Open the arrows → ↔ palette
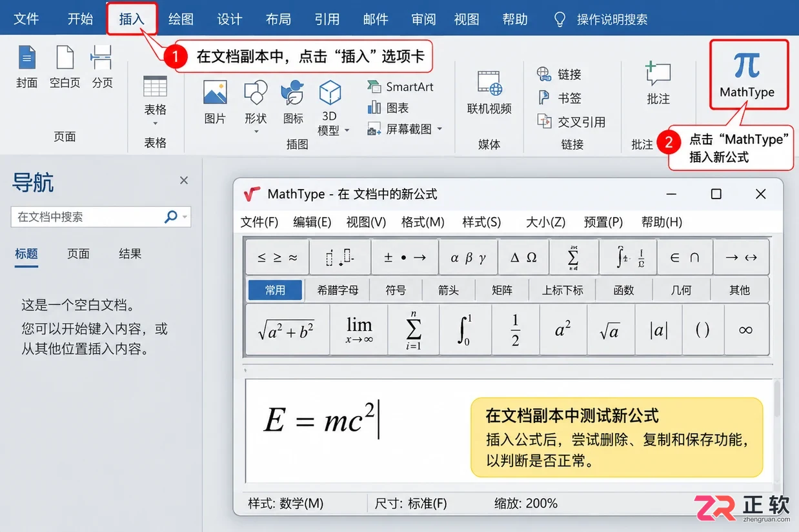The image size is (799, 532). click(741, 257)
